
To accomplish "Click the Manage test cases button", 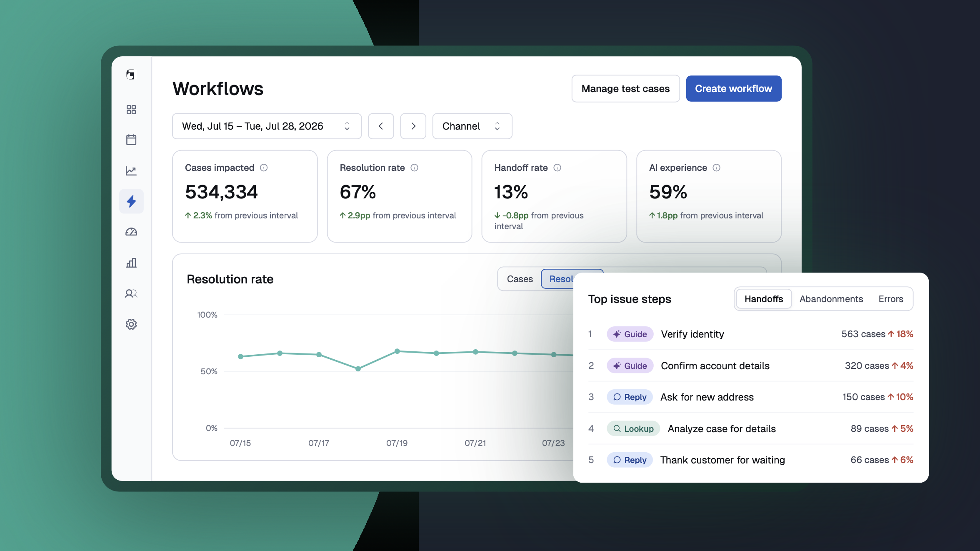I will 625,89.
